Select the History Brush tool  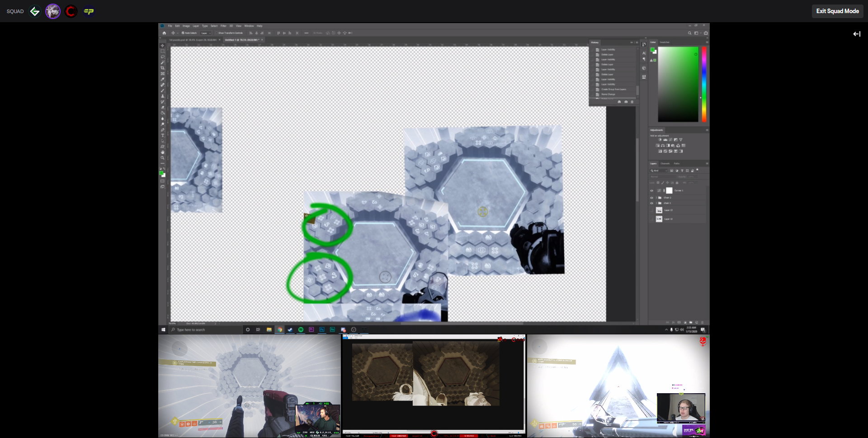point(162,102)
